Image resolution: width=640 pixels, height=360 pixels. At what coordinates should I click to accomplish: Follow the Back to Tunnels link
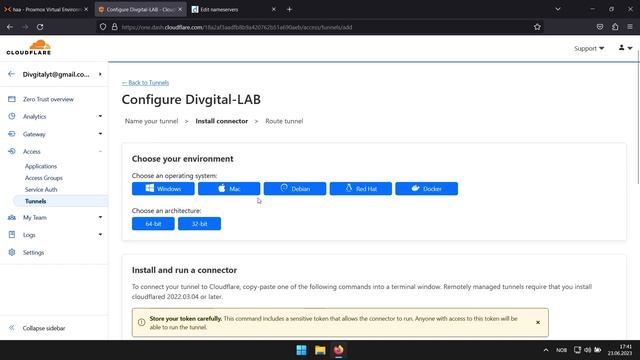(x=145, y=82)
